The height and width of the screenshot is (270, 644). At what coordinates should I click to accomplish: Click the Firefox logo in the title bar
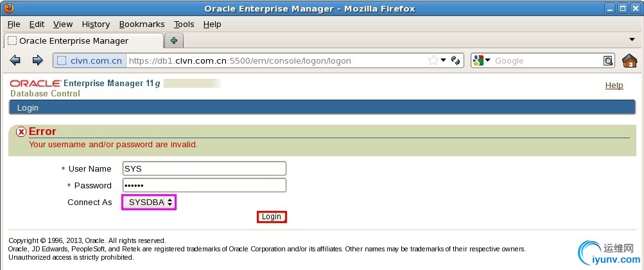[8, 8]
